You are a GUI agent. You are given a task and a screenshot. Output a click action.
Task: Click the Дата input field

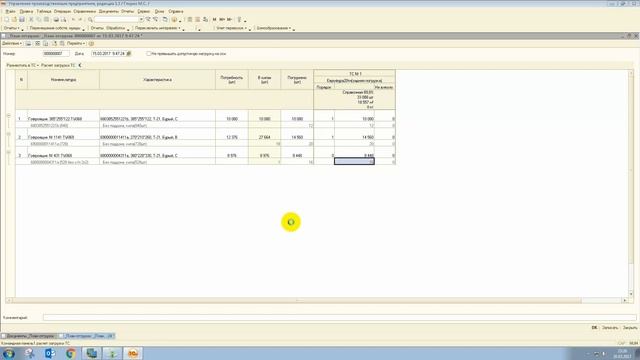(x=109, y=53)
